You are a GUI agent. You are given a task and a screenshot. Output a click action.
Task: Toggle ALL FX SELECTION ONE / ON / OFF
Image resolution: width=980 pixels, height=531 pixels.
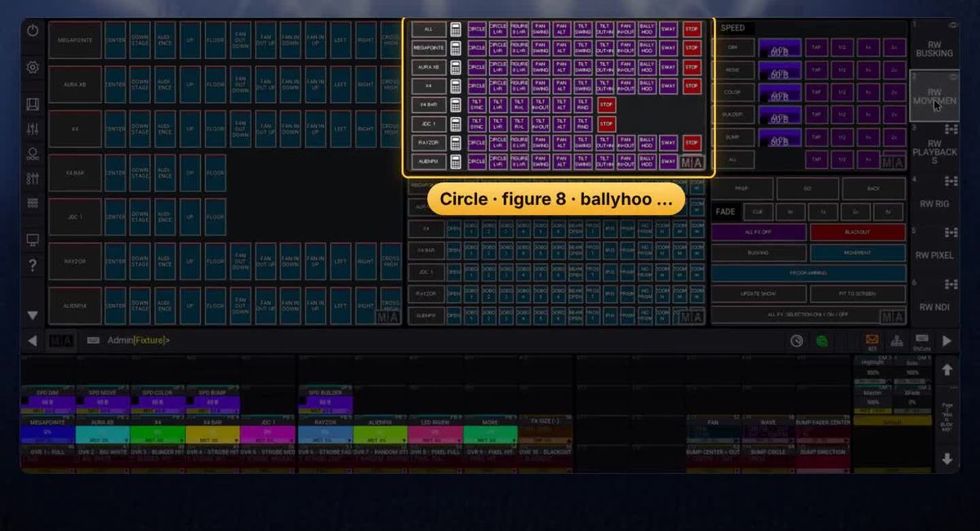pyautogui.click(x=808, y=315)
